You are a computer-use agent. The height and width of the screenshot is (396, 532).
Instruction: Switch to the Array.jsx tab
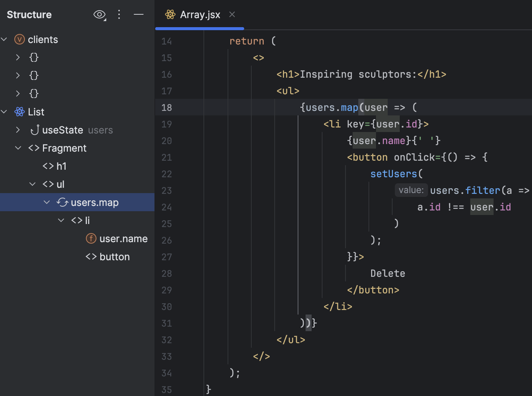tap(200, 14)
